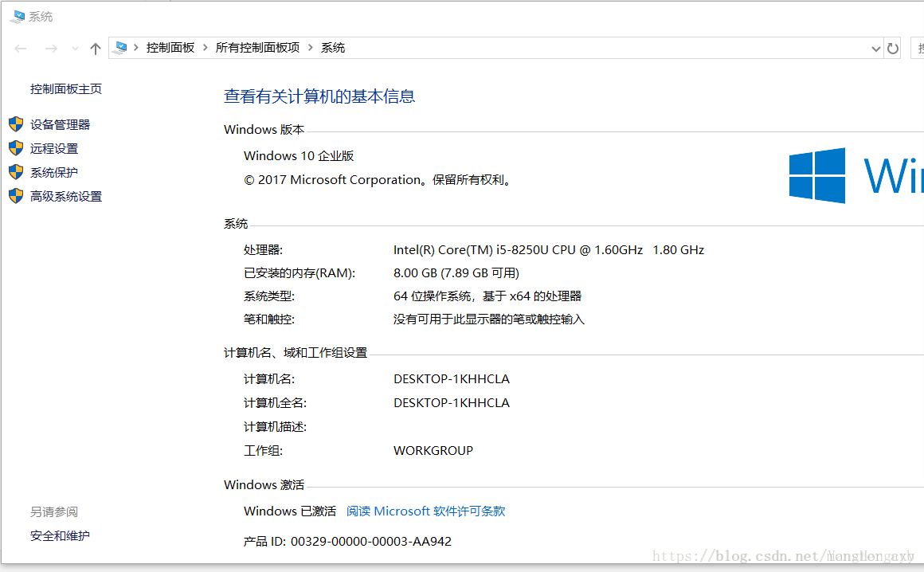Open the recent locations dropdown arrow

(x=75, y=49)
